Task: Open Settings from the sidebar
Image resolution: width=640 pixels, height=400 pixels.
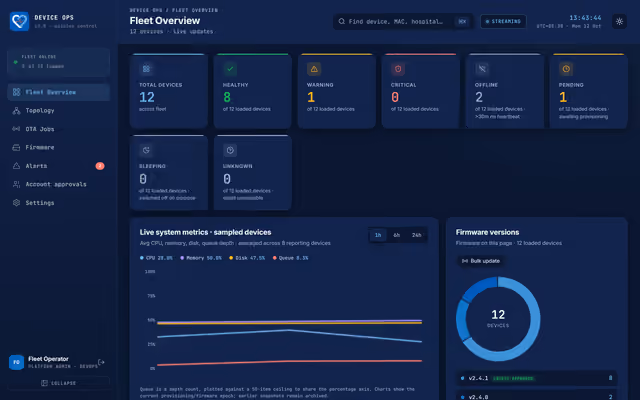Action: click(x=58, y=202)
